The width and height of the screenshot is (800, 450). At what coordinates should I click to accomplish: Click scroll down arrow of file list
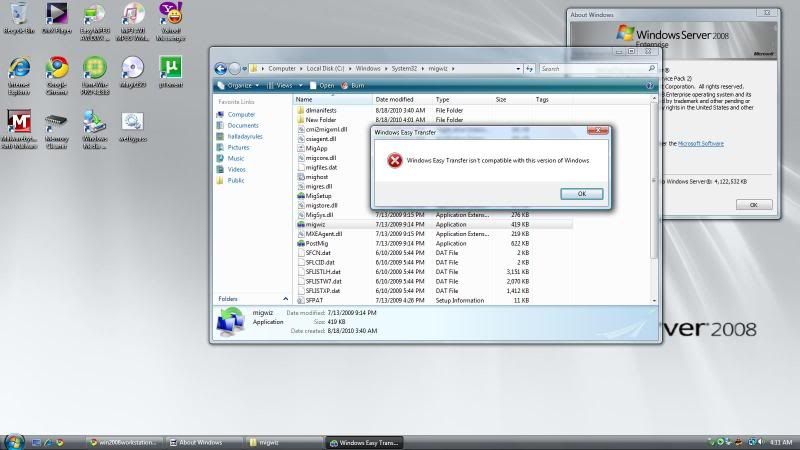654,301
